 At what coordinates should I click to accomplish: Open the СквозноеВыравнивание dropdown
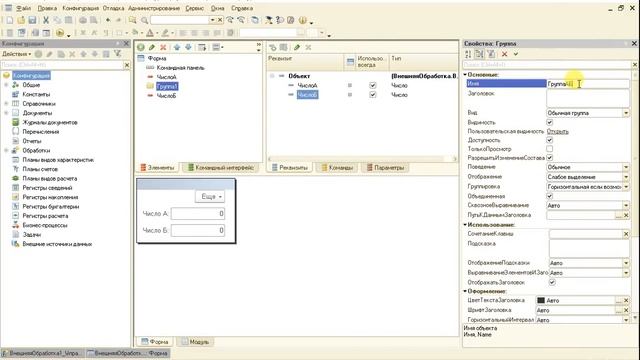tap(626, 206)
